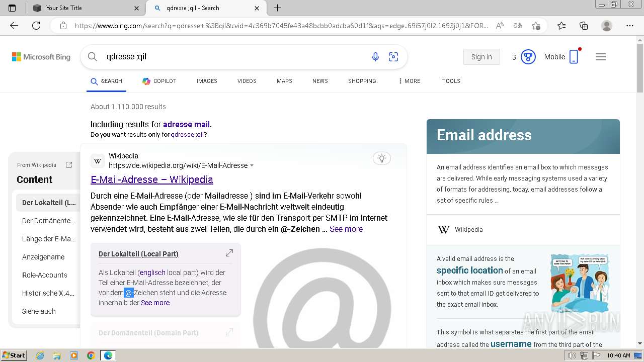Switch to the SHOPPING tab
The height and width of the screenshot is (362, 644).
[362, 81]
